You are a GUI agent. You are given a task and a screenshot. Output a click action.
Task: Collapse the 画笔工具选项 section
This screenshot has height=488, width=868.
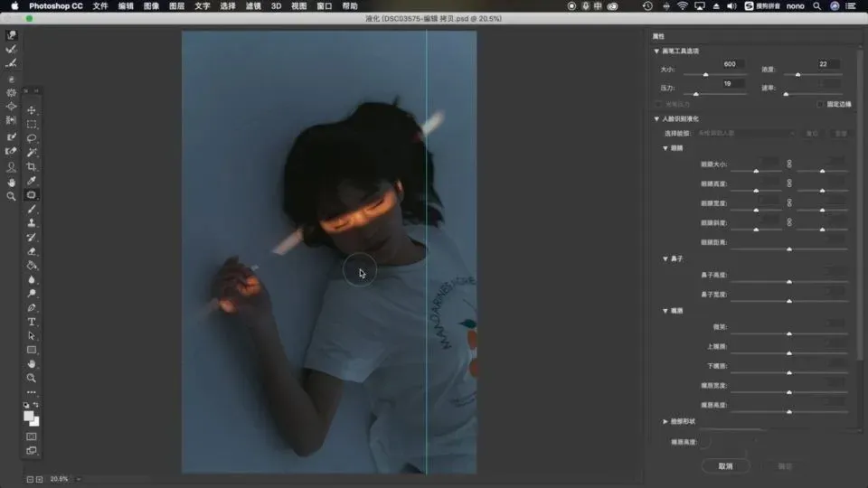coord(657,52)
